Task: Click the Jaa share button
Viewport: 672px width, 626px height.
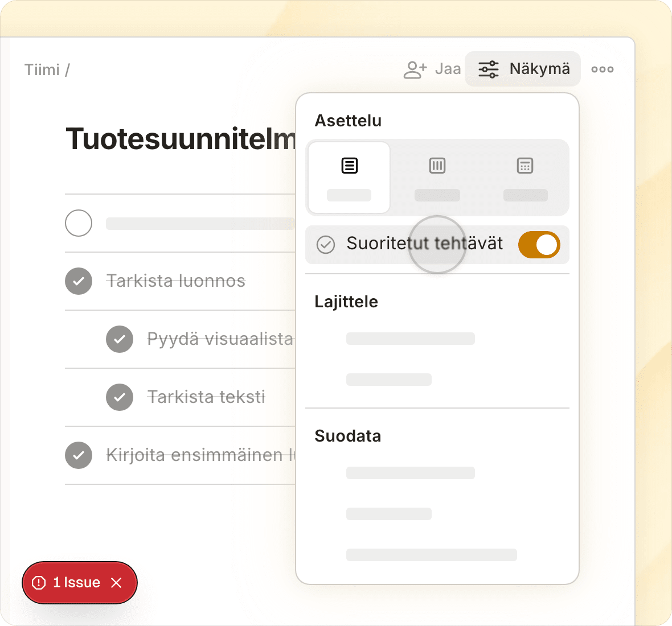Action: (432, 69)
